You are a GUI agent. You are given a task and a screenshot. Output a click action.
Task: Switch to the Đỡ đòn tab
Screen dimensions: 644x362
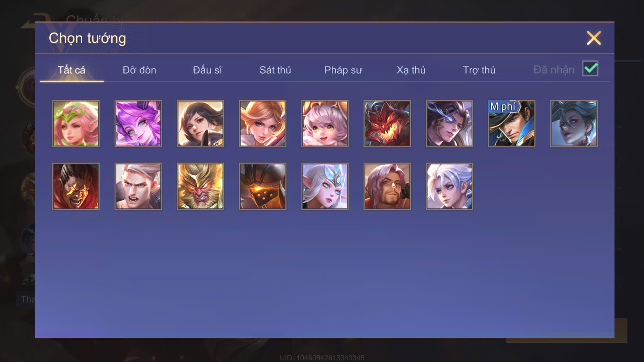coord(139,70)
